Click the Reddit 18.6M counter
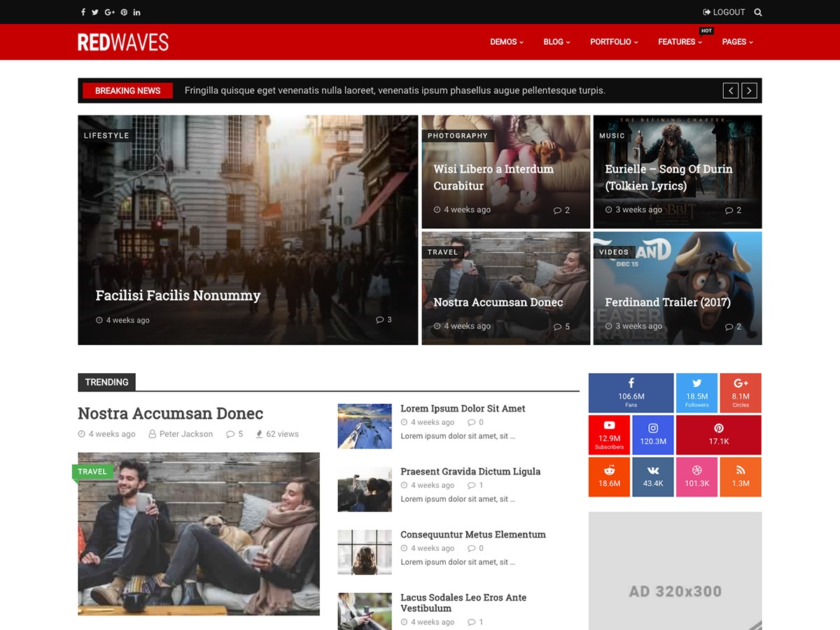This screenshot has width=840, height=630. coord(609,477)
